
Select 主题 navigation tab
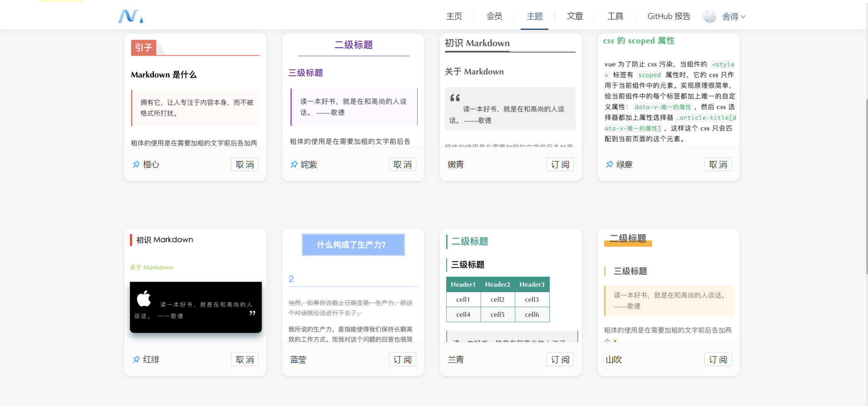click(534, 16)
